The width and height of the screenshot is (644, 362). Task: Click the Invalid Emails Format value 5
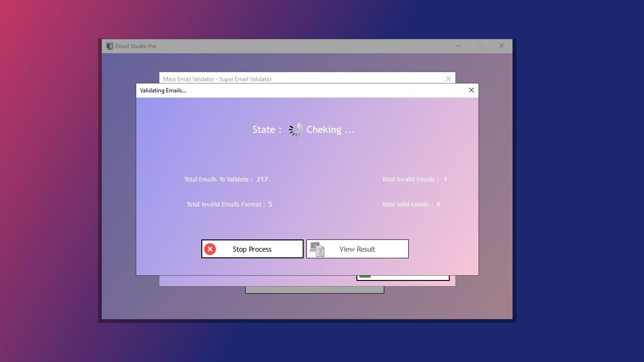[270, 204]
